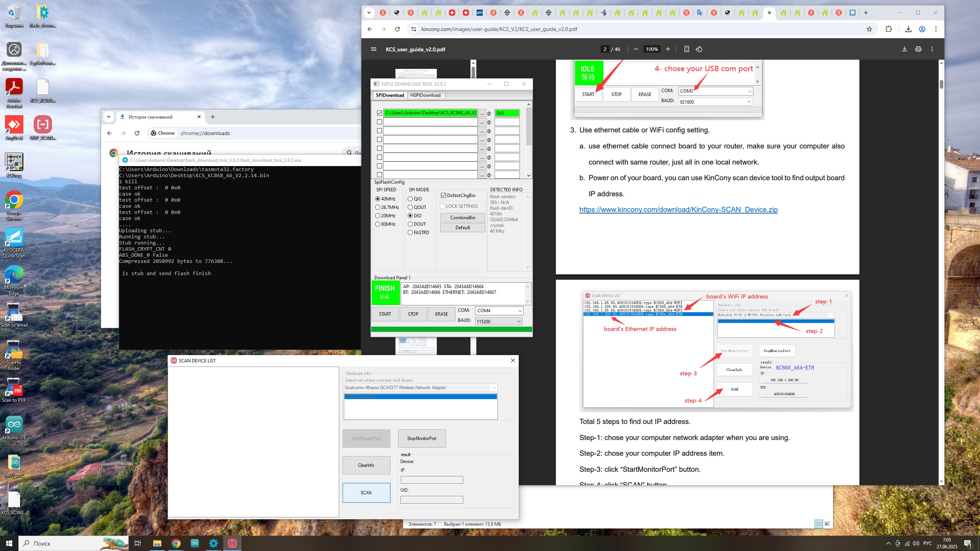Viewport: 980px width, 551px height.
Task: Click the IP field in result panel
Action: [x=431, y=480]
